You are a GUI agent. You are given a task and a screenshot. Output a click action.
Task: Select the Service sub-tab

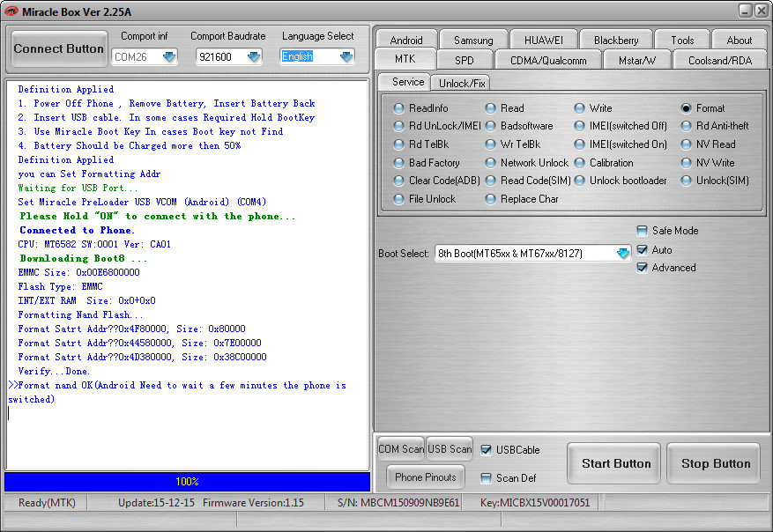(x=405, y=82)
